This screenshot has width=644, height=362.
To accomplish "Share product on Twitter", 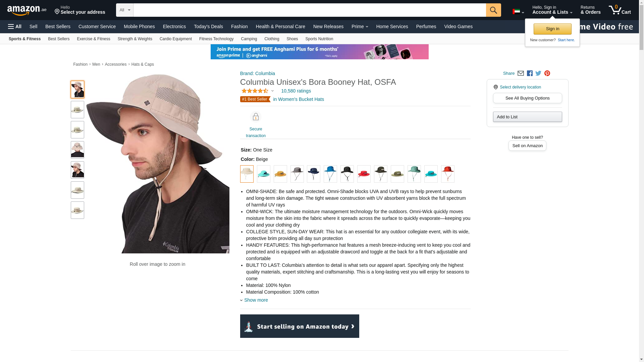I will (538, 73).
